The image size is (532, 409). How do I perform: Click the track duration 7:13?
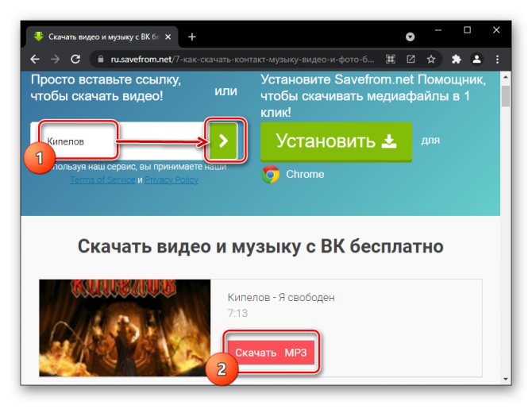237,313
